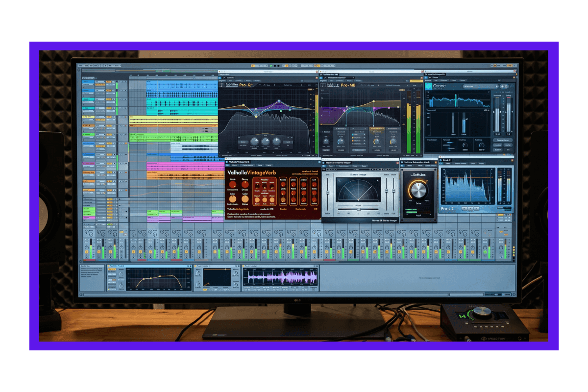Click the Routing knob in Ozone
This screenshot has width=588, height=392.
pyautogui.click(x=465, y=145)
